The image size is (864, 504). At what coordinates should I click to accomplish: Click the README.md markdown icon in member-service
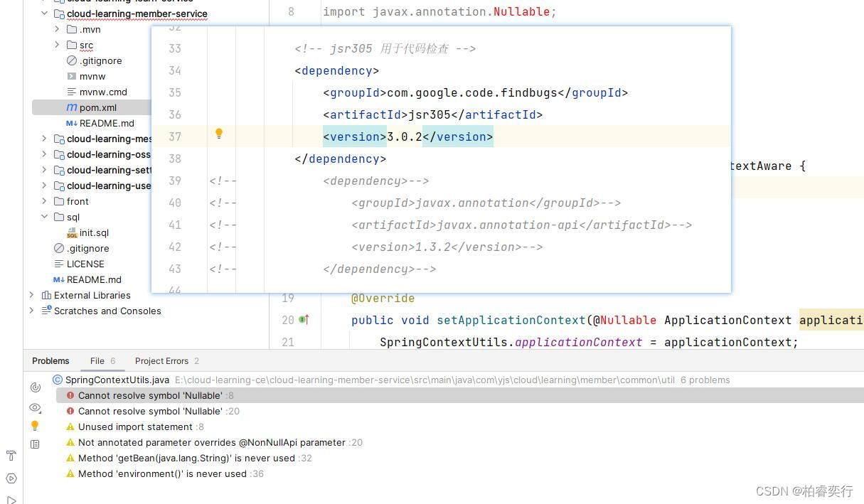[x=72, y=123]
